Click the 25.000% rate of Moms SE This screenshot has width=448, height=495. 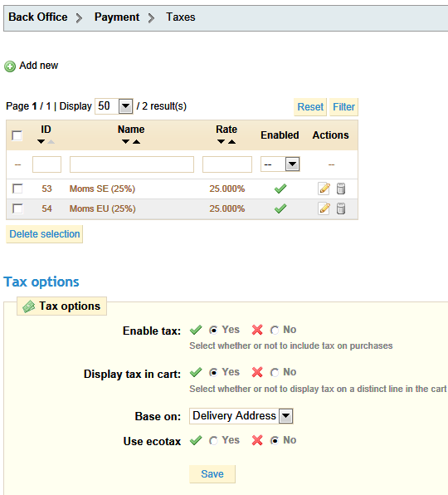click(x=227, y=189)
